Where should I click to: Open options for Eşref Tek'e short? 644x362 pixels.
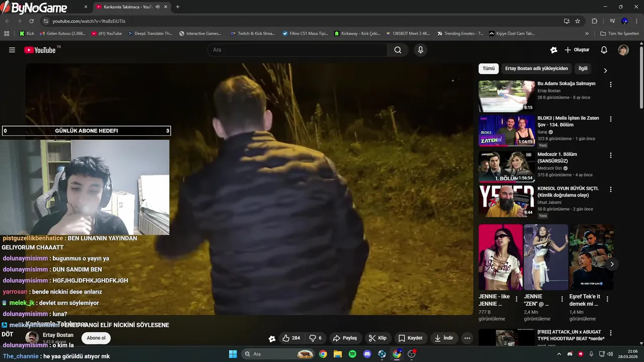point(607,299)
